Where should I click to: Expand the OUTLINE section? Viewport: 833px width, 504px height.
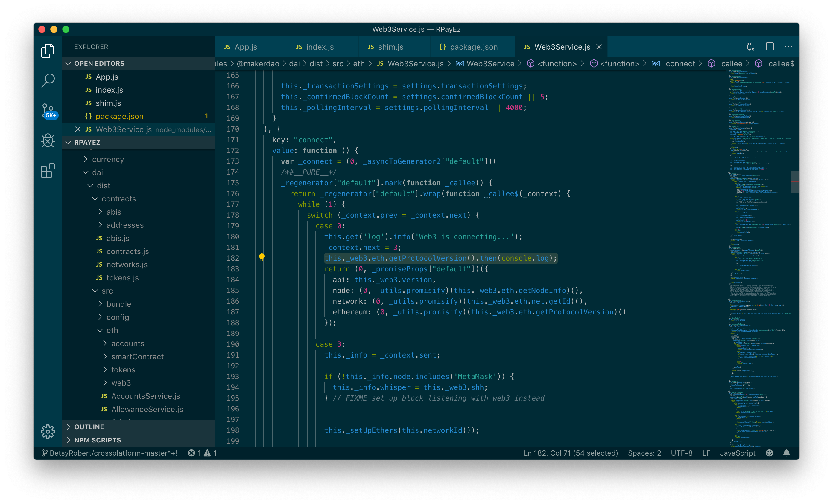pos(139,427)
